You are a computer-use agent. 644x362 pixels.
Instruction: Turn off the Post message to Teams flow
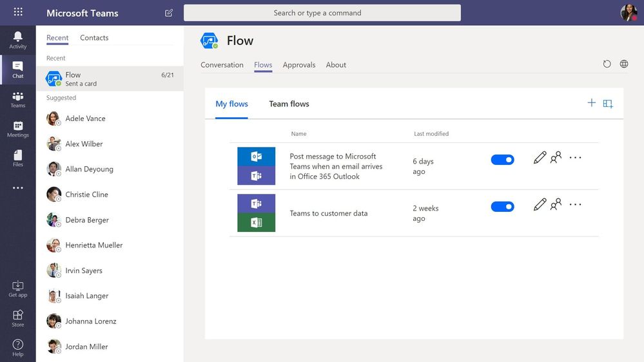click(502, 160)
